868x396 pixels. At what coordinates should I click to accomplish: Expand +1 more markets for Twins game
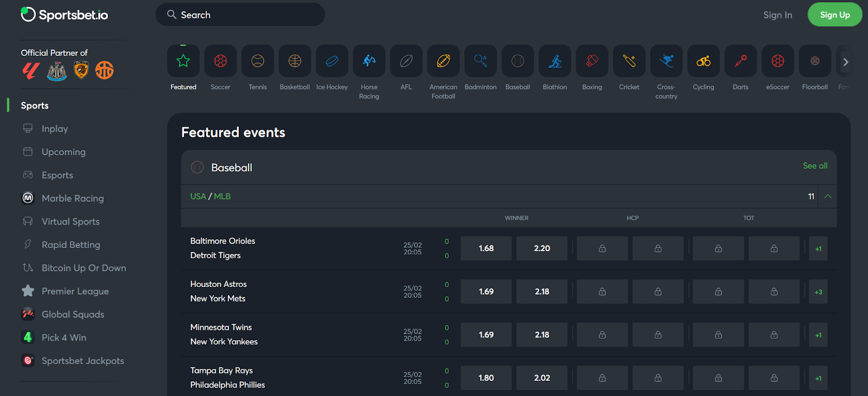[818, 335]
